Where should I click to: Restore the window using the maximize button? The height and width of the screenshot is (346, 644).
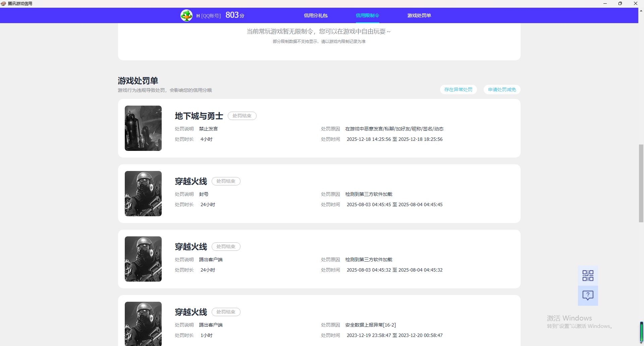click(x=620, y=3)
